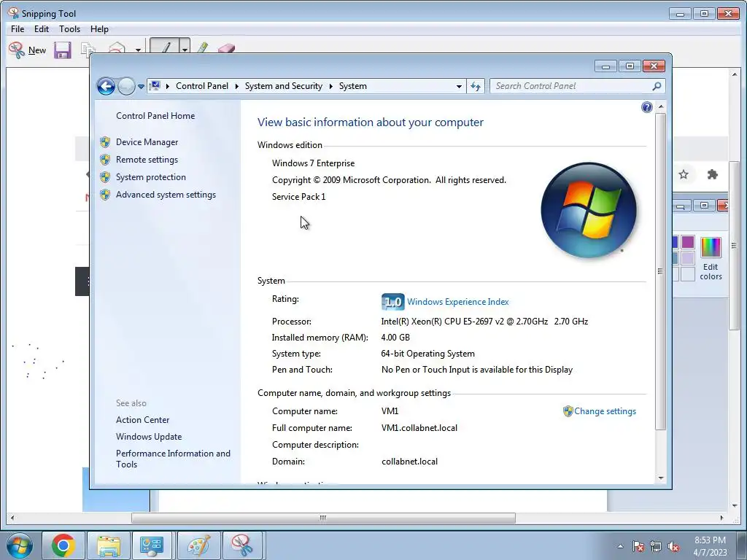Viewport: 747px width, 560px height.
Task: Save the snip with floppy disk icon
Action: pos(63,50)
